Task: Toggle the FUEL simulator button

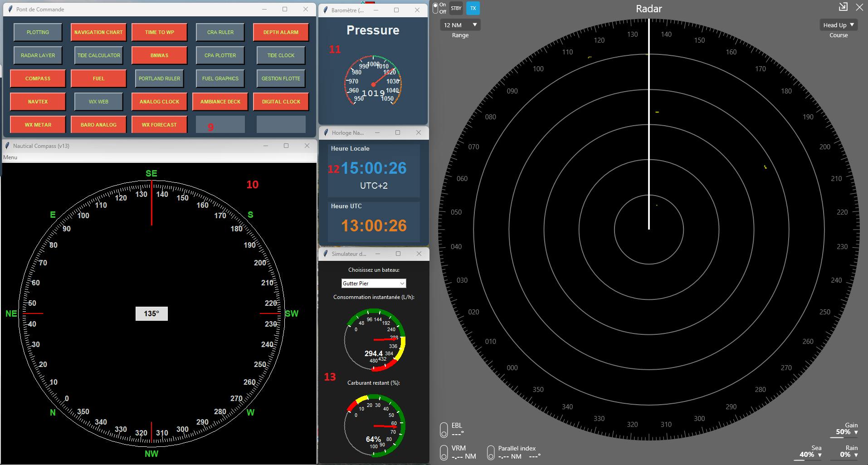Action: coord(98,78)
